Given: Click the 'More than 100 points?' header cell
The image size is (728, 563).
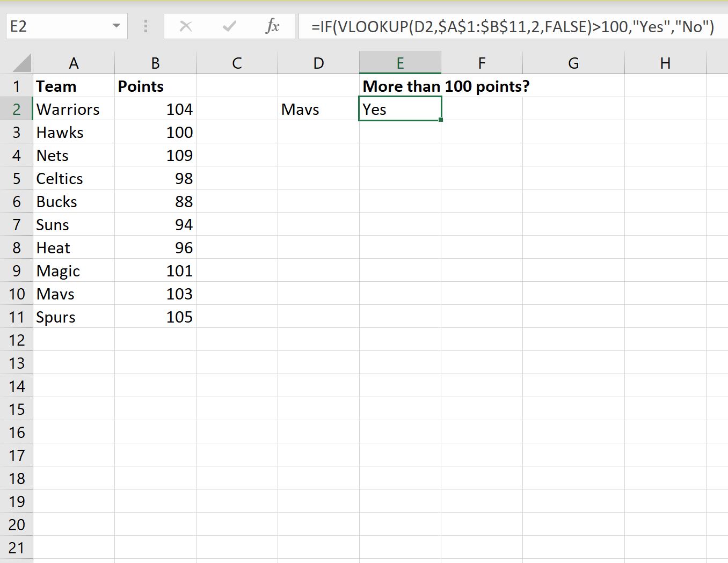Looking at the screenshot, I should pyautogui.click(x=400, y=86).
